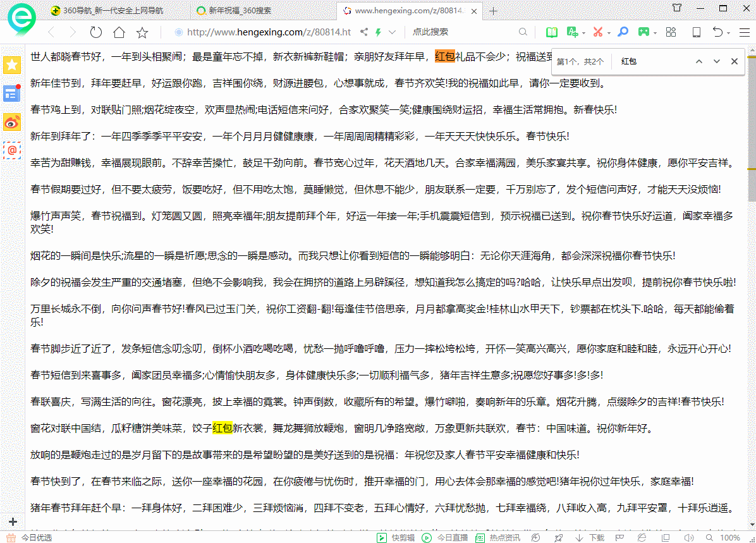The width and height of the screenshot is (756, 543).
Task: Open 今日直播 from the status bar
Action: point(449,535)
